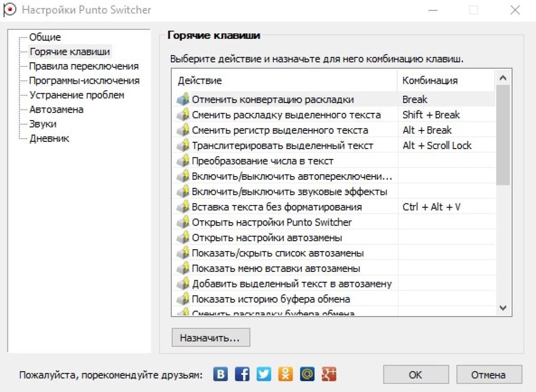Share via VKontakte icon
This screenshot has width=536, height=392.
(220, 374)
